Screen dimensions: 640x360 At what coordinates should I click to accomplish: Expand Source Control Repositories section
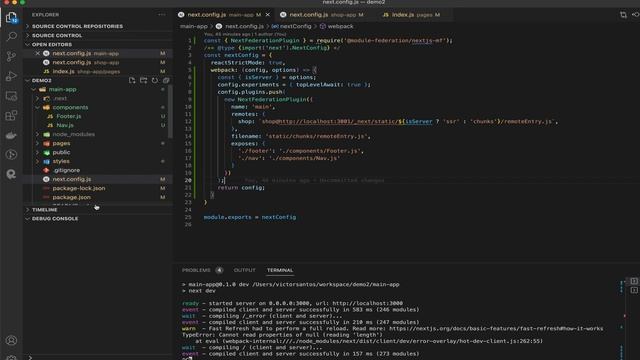(x=98, y=26)
